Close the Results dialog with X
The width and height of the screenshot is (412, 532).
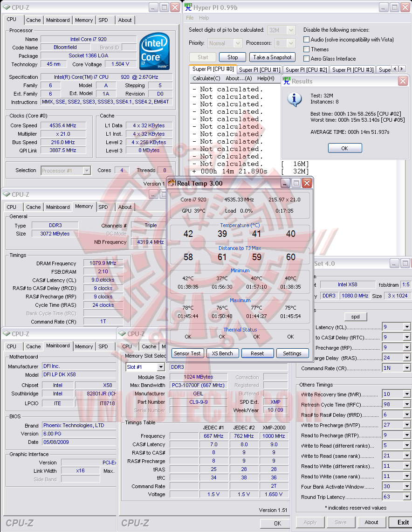point(403,81)
